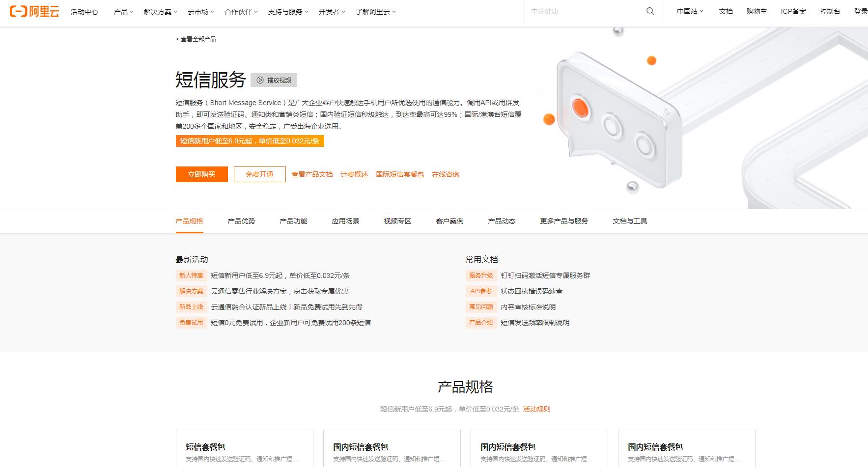Viewport: 868px width, 467px height.
Task: Open the 购物车 shopping cart
Action: point(756,11)
